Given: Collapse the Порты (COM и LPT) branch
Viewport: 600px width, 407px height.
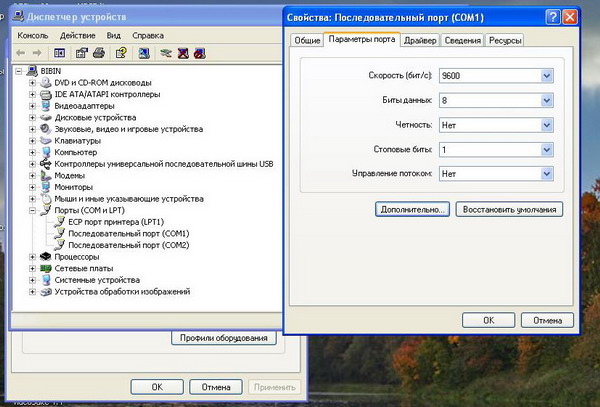Looking at the screenshot, I should [x=33, y=210].
